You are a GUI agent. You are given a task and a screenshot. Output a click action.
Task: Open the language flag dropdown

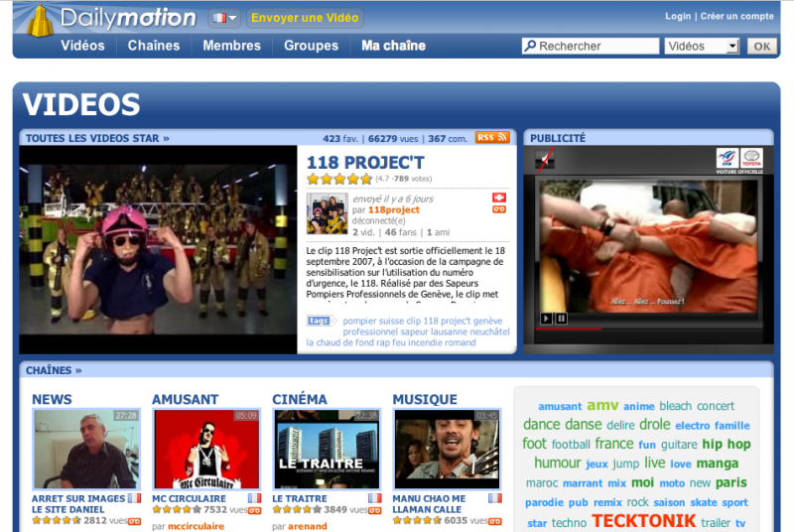[x=224, y=18]
